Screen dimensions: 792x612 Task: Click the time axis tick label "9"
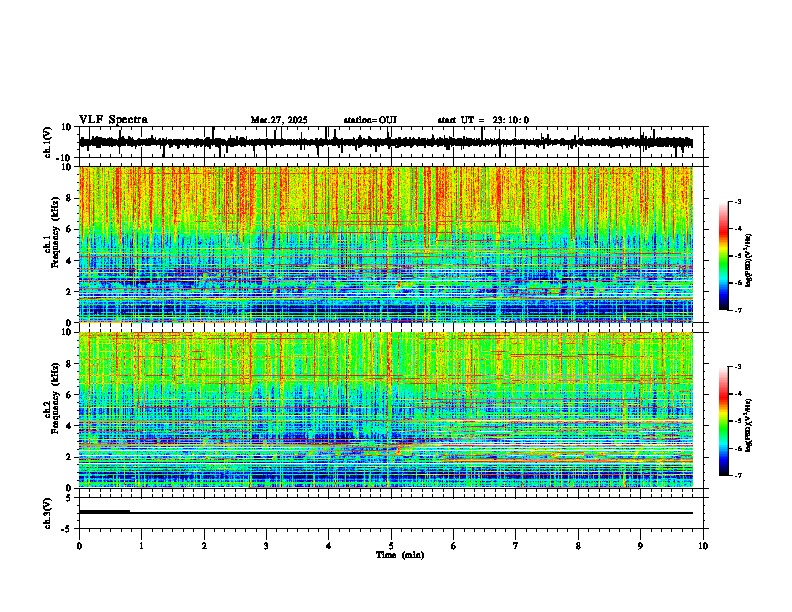(x=640, y=546)
